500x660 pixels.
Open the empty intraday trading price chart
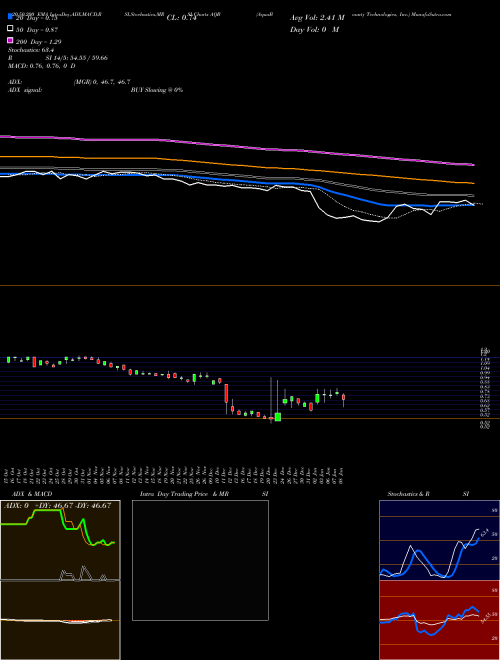[x=200, y=560]
